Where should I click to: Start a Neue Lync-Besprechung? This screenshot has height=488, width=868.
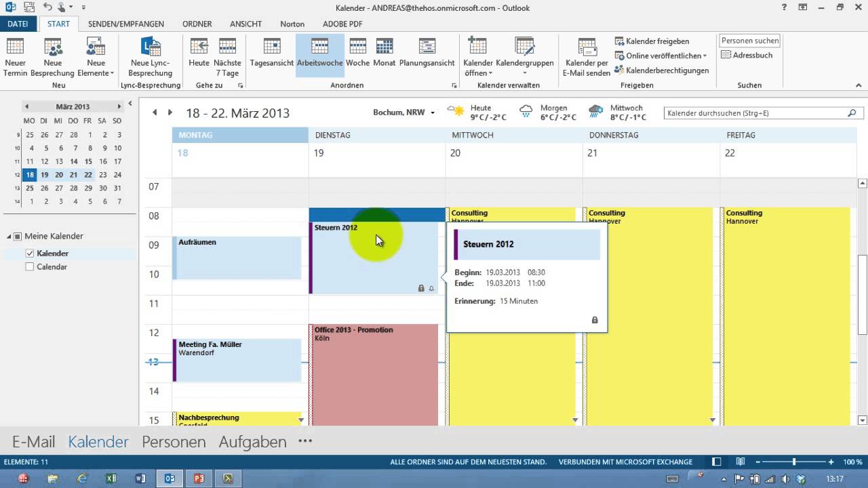pos(151,57)
